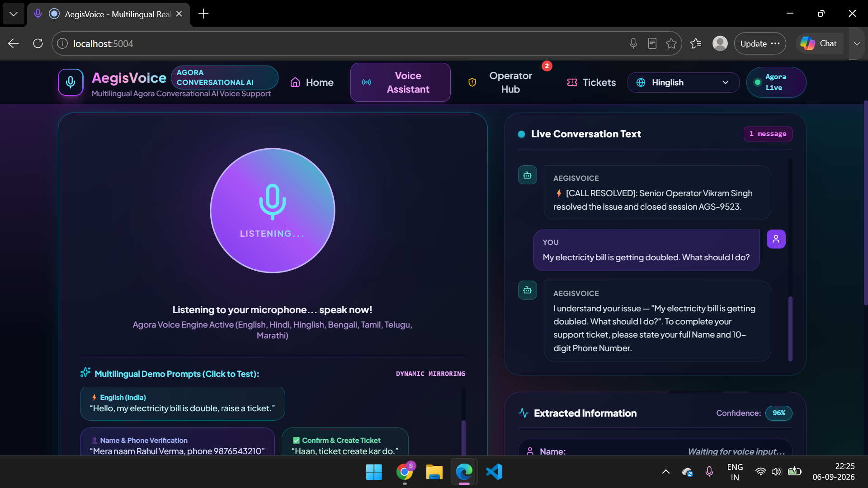Click the shield icon beside Operator Hub

(472, 82)
